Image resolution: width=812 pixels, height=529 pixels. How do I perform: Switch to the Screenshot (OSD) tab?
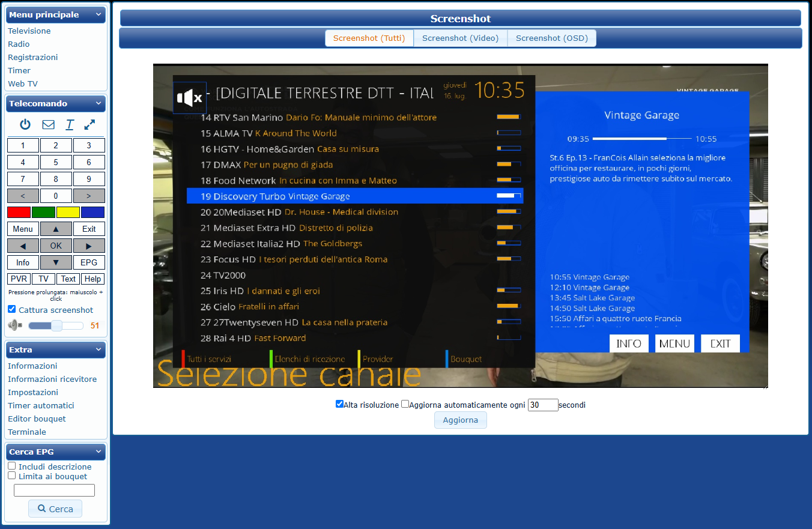coord(552,38)
